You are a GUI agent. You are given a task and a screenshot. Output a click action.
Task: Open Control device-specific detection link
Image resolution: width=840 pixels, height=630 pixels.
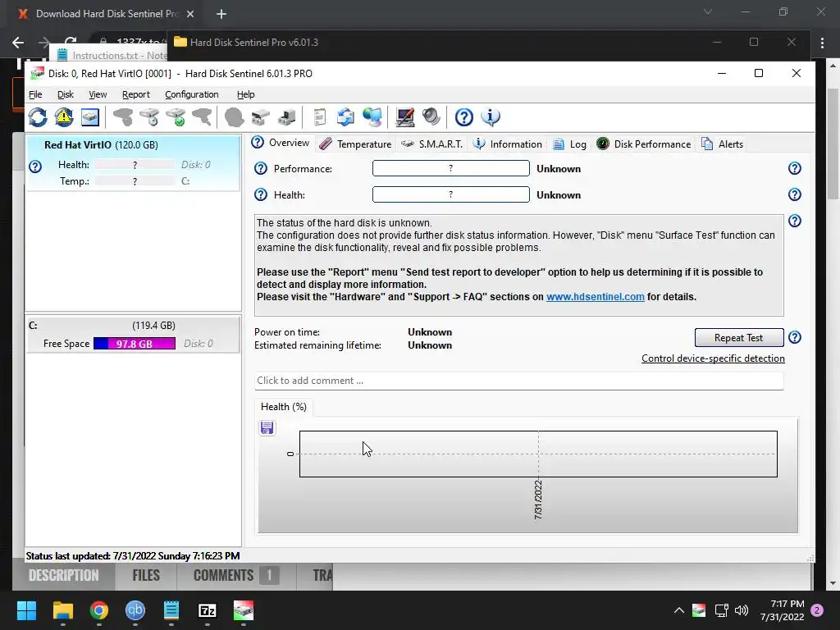(713, 358)
